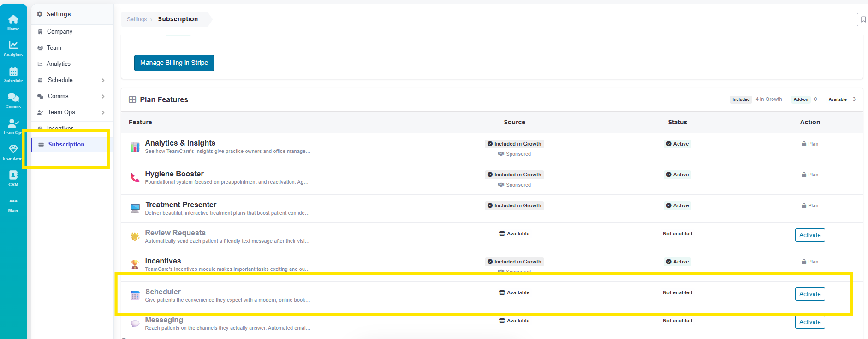Open Schedule calendar in the teal navigation bar
Screen dimensions: 868x339
13,74
